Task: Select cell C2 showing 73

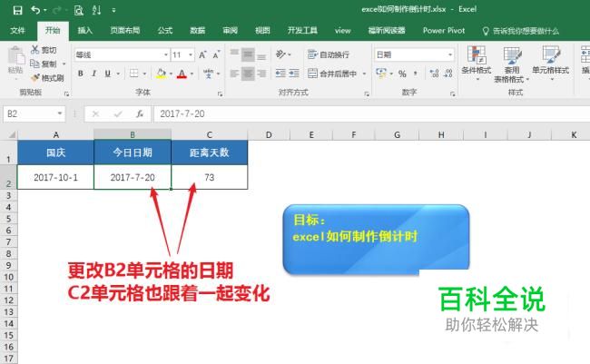Action: click(209, 177)
